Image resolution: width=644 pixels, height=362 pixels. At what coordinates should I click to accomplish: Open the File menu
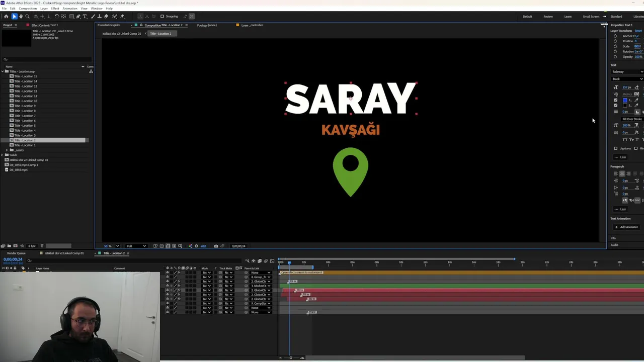click(x=4, y=9)
